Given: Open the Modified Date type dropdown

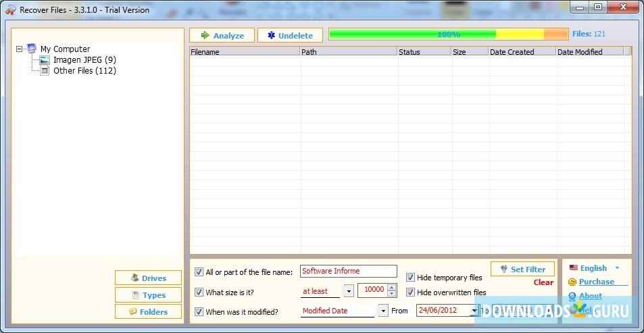Looking at the screenshot, I should click(x=382, y=311).
